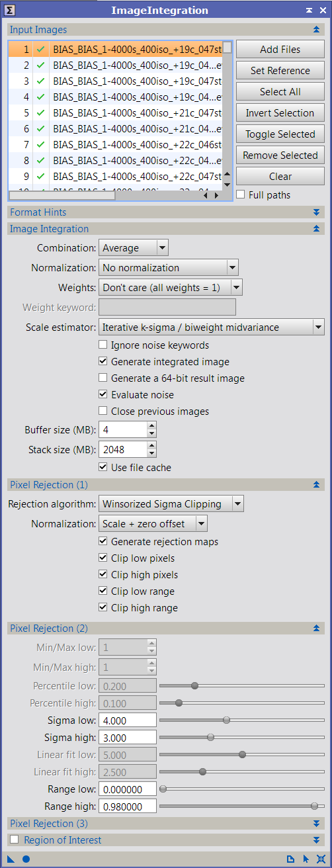The image size is (332, 868).
Task: Click the Range high input field
Action: tap(128, 806)
